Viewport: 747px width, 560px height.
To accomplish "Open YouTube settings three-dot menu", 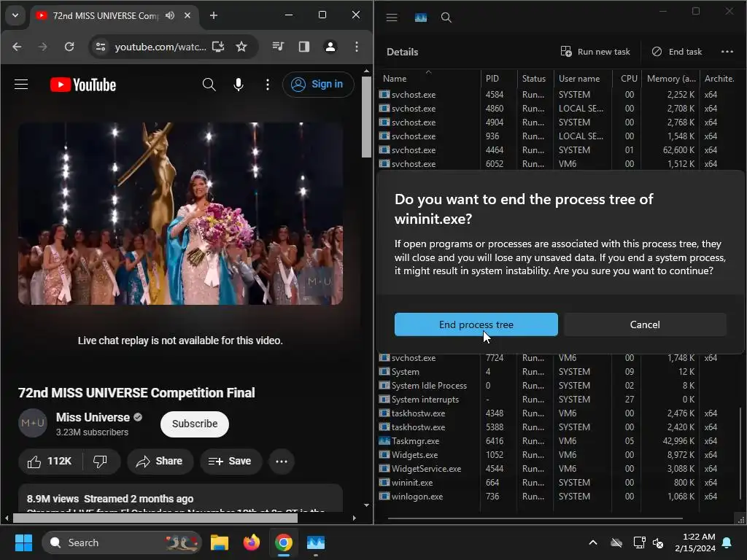I will coord(268,85).
